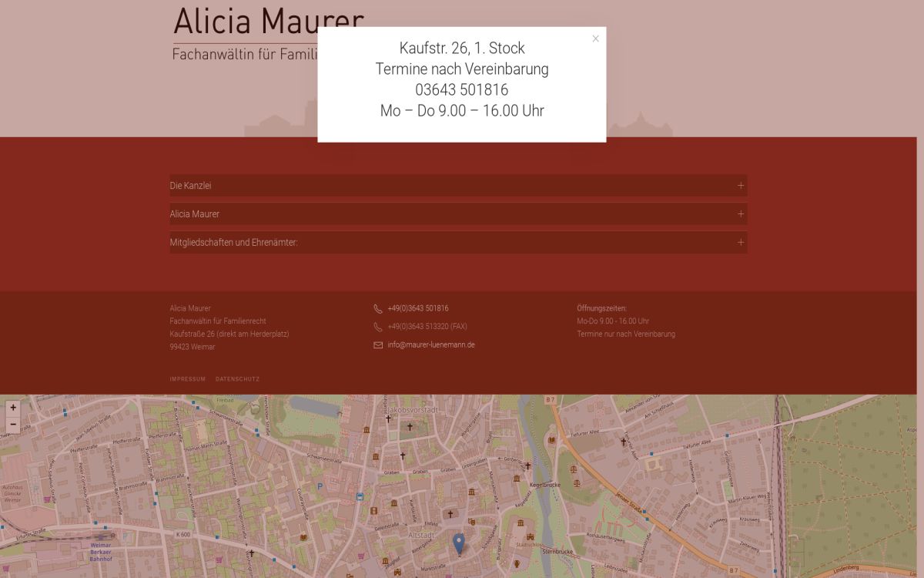The height and width of the screenshot is (578, 924).
Task: Click the blue location marker on map
Action: point(459,543)
